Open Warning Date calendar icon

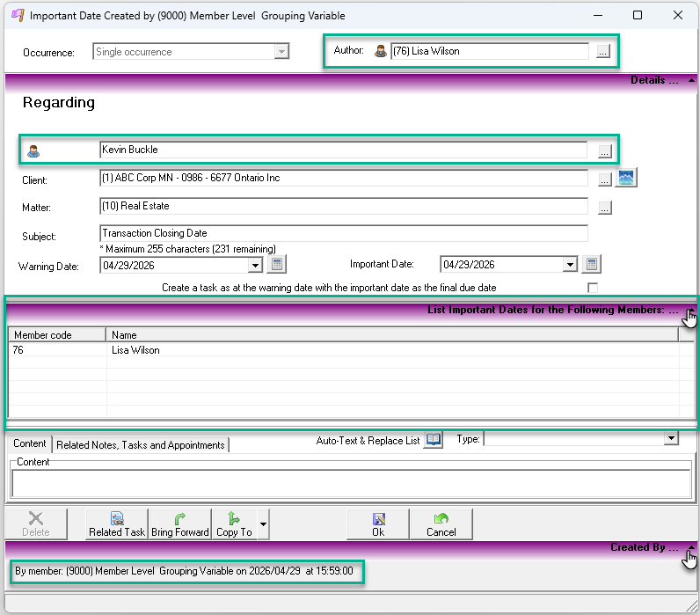tap(276, 265)
